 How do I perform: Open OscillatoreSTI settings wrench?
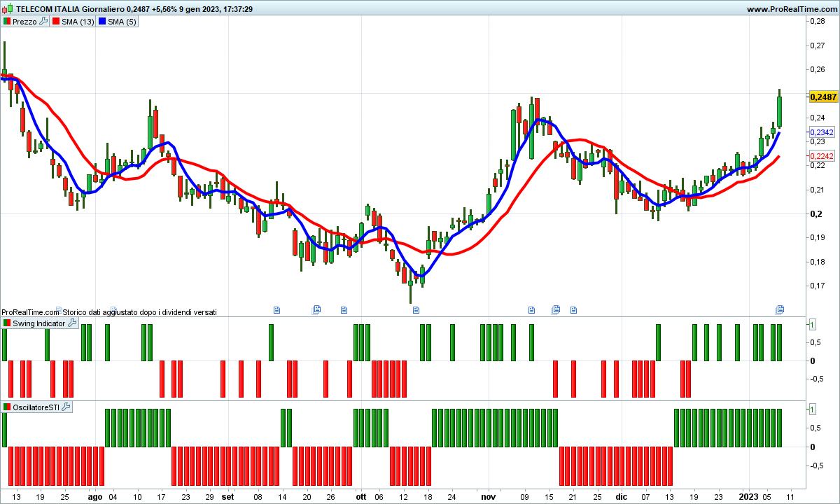[x=66, y=407]
